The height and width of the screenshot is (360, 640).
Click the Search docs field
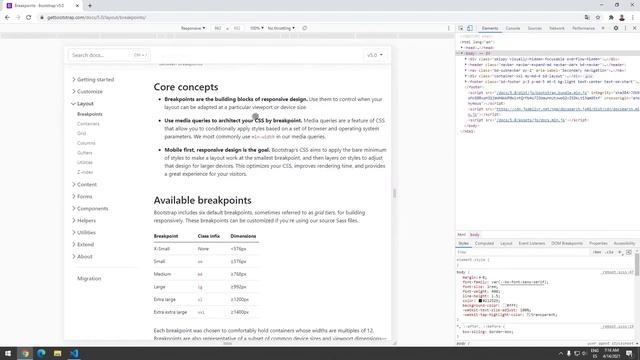(x=109, y=55)
